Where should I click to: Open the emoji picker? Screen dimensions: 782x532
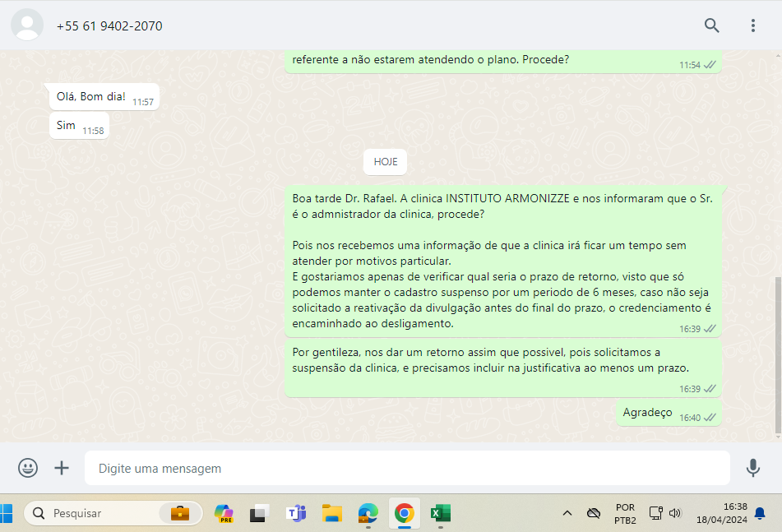28,468
